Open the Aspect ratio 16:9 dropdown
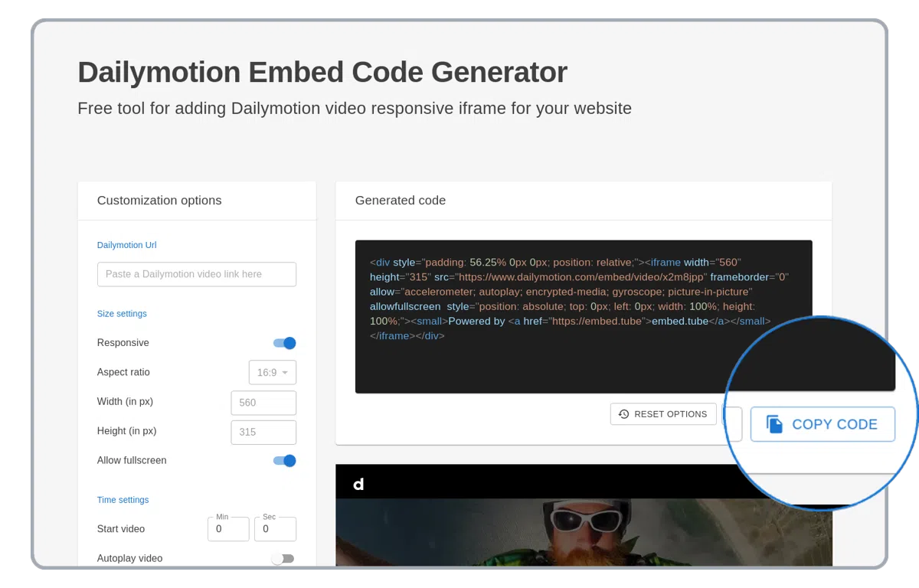The height and width of the screenshot is (588, 919). click(272, 373)
